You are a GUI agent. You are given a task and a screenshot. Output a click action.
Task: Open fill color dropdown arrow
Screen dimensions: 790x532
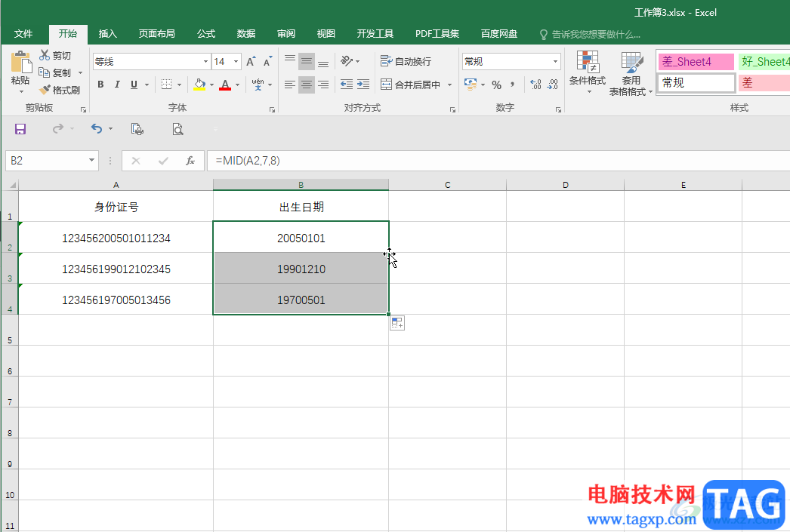coord(211,85)
